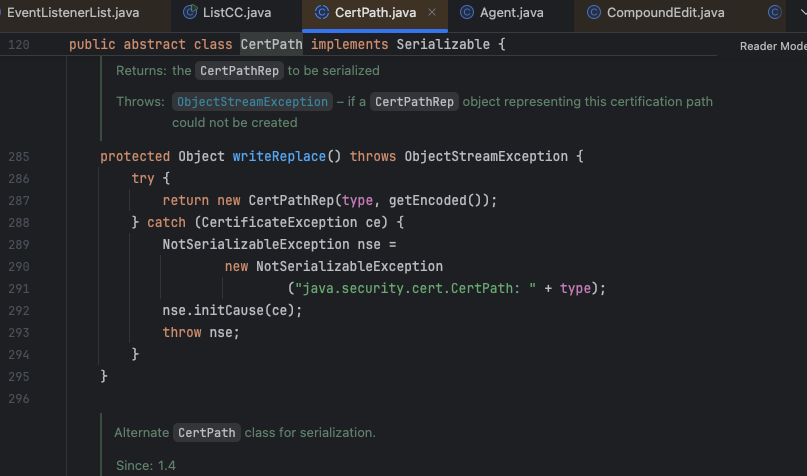The image size is (807, 476).
Task: Click the partially visible rightmost tab icon
Action: [x=775, y=13]
